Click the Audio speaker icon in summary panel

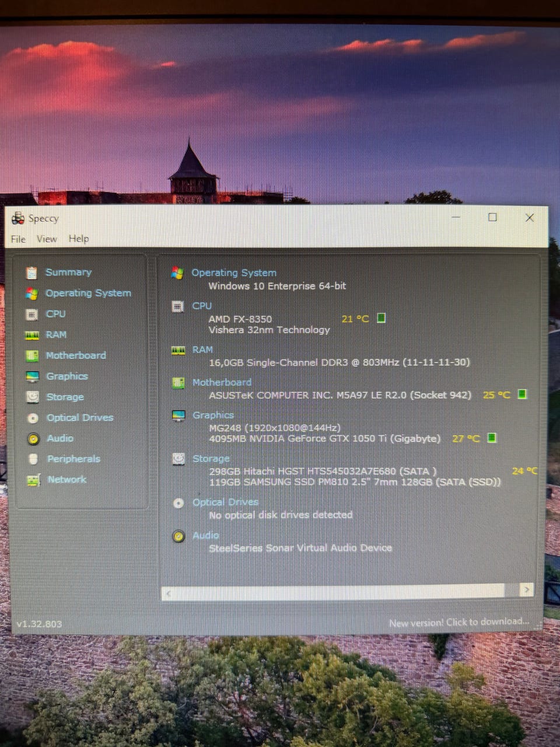tap(179, 536)
